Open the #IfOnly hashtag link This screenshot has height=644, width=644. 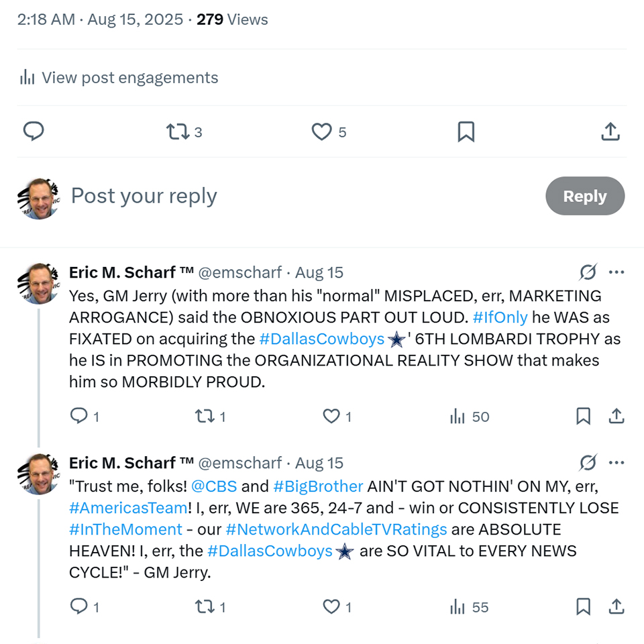point(500,317)
